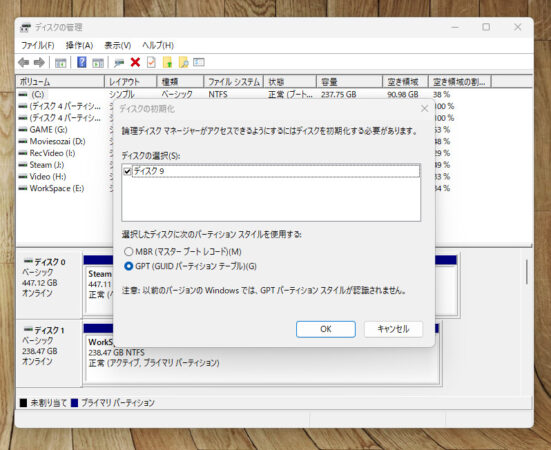Select the (C:) volume drive icon
This screenshot has width=551, height=450.
point(23,94)
